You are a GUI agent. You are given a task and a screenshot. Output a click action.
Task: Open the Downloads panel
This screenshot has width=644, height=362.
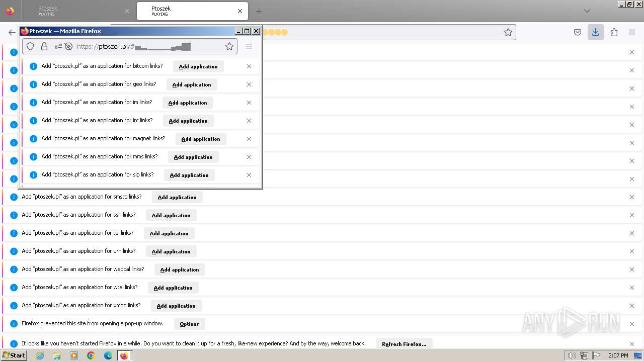click(x=596, y=32)
